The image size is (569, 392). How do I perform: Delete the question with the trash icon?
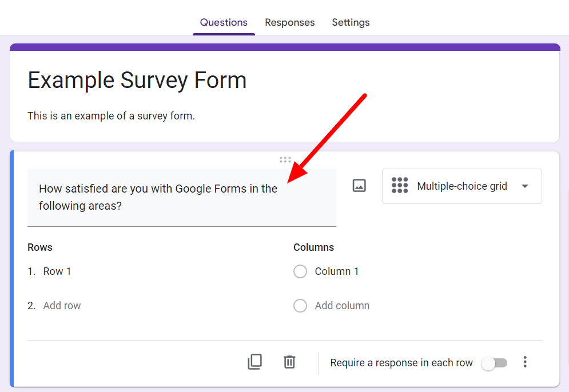click(x=289, y=362)
